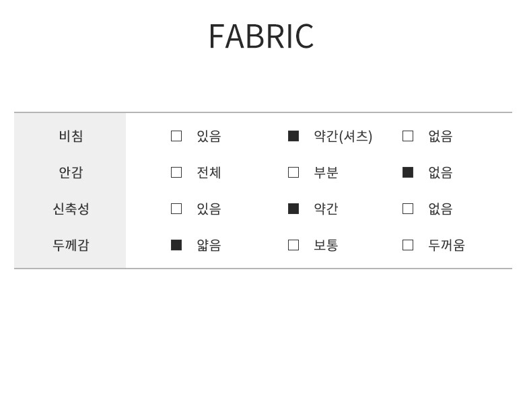The image size is (525, 420).
Task: Click the 안감 row label
Action: [71, 172]
